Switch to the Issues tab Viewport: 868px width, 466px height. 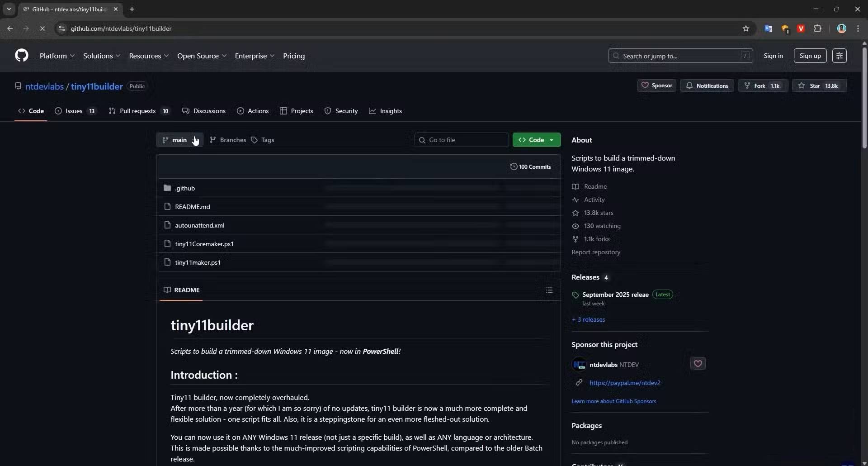tap(74, 111)
